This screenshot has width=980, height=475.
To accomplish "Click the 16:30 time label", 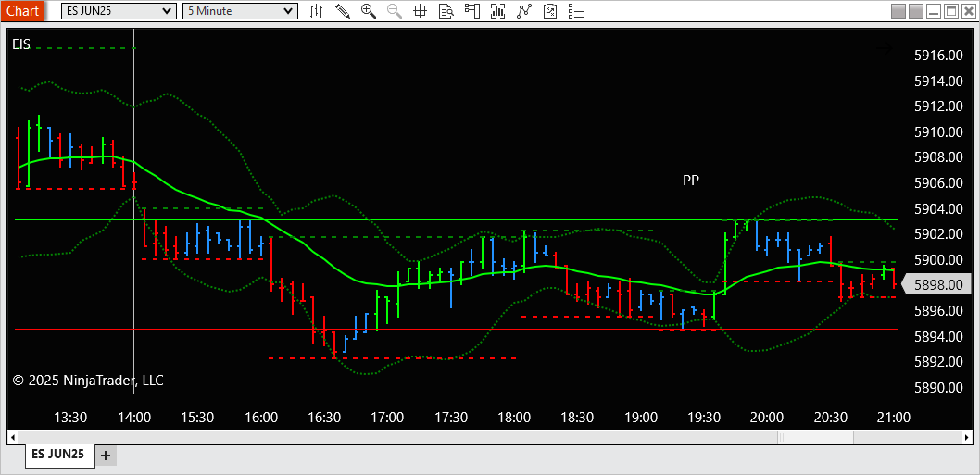I will [x=324, y=417].
